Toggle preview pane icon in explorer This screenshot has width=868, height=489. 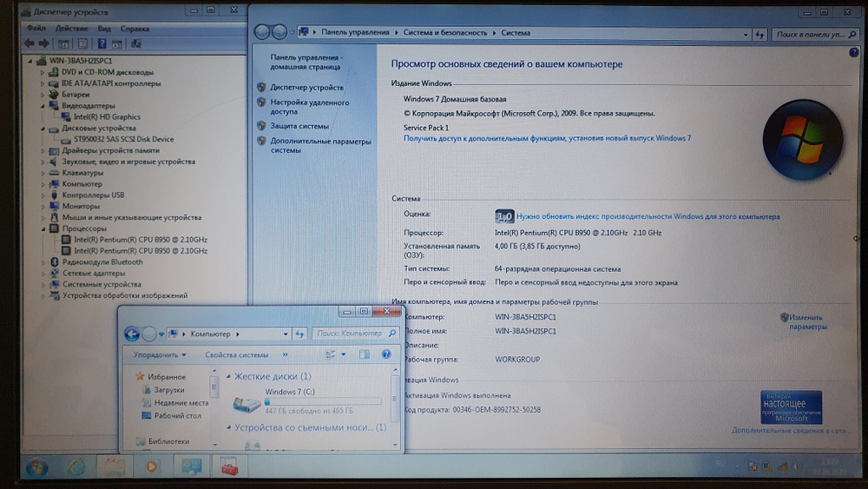point(365,354)
